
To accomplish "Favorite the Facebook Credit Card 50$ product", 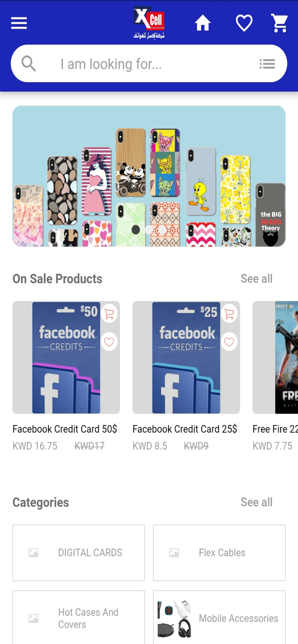I will (109, 341).
